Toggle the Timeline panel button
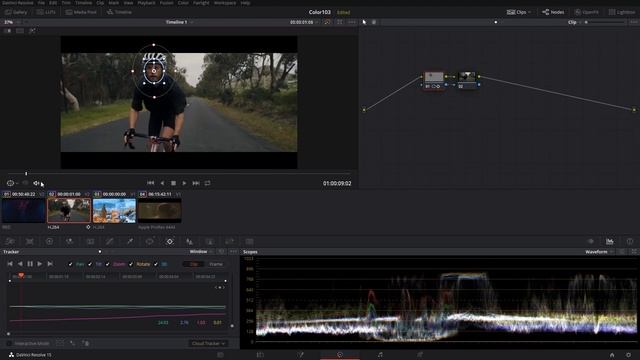The width and height of the screenshot is (640, 360). [x=119, y=12]
